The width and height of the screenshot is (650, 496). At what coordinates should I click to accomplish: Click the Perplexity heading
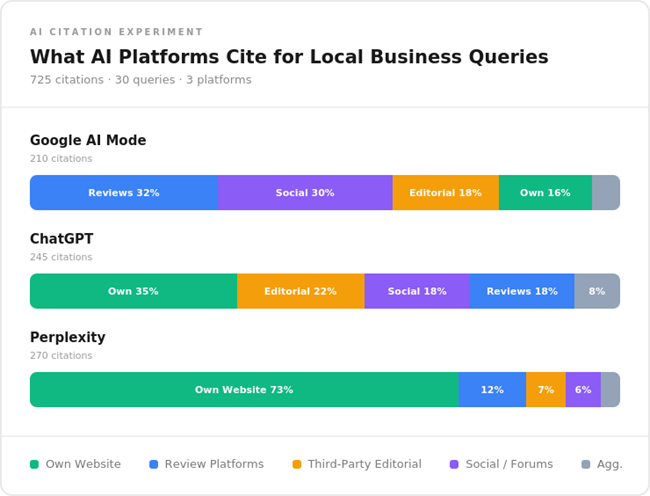tap(68, 337)
